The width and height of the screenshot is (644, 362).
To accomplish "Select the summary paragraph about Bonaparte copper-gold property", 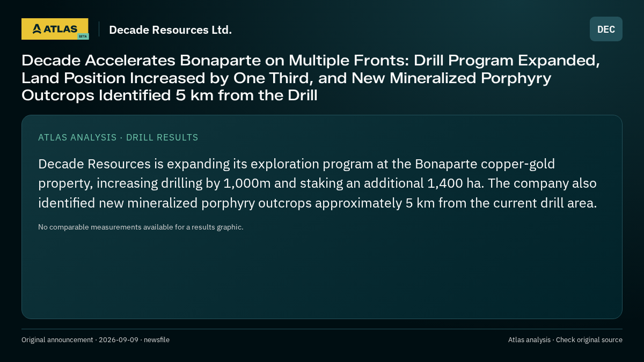I will 318,183.
